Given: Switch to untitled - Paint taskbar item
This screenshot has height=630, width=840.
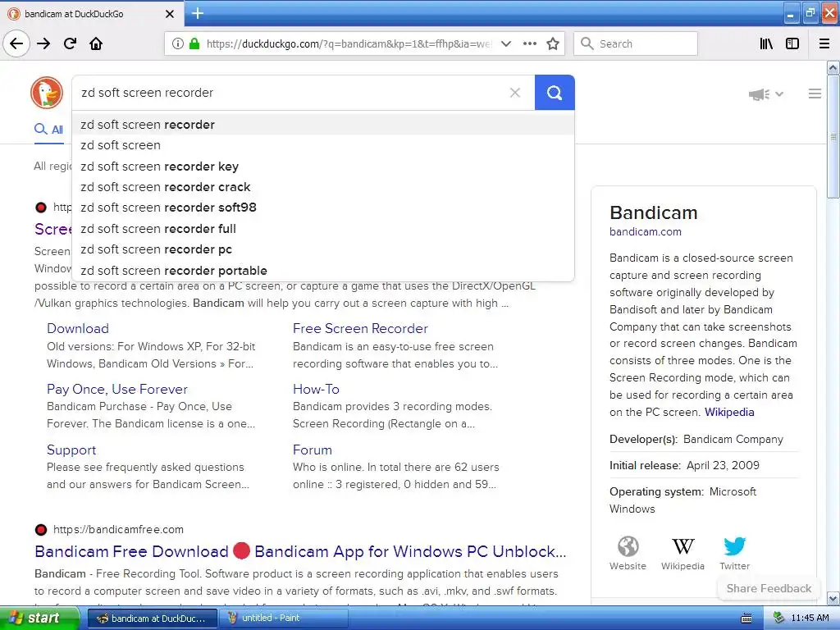Looking at the screenshot, I should coord(283,619).
